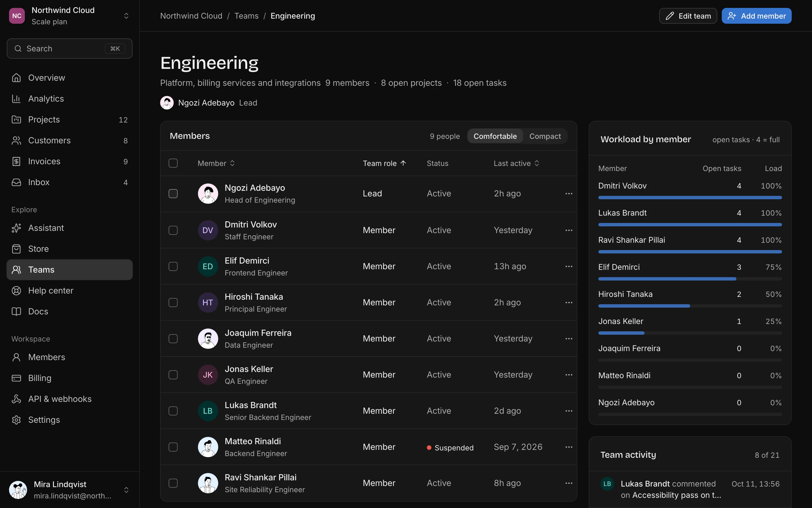Check the box for Elif Demirci
The width and height of the screenshot is (812, 508).
tap(173, 266)
